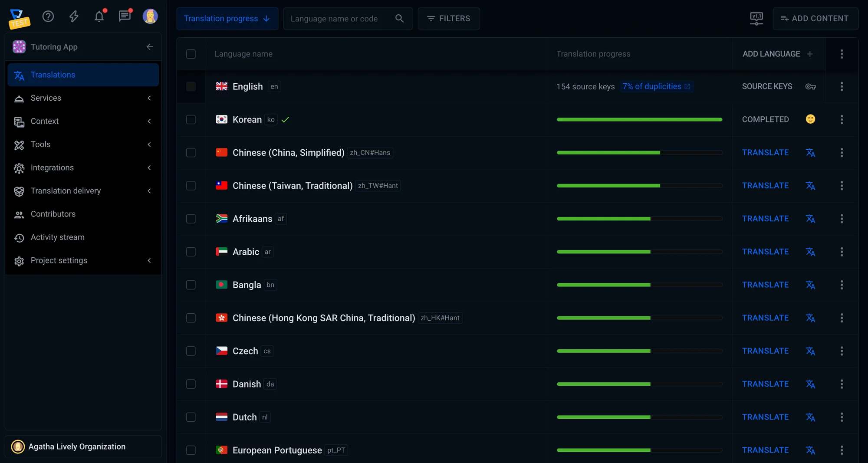Open Activity stream from sidebar
This screenshot has width=868, height=463.
57,237
